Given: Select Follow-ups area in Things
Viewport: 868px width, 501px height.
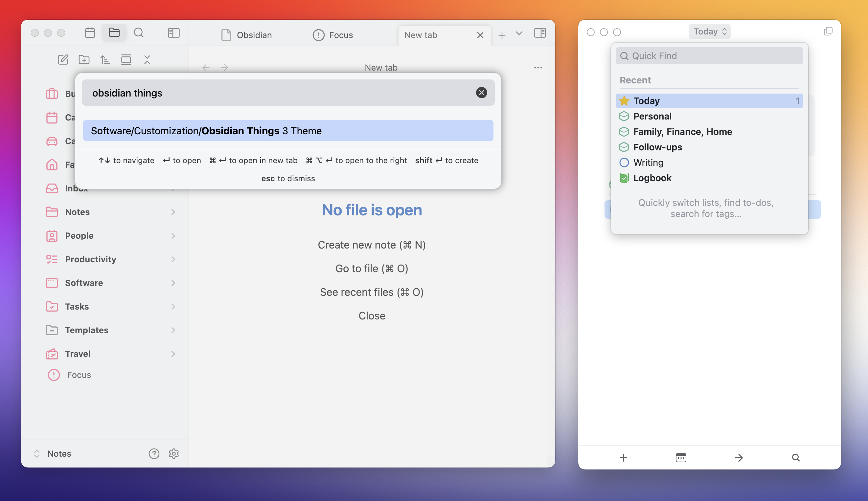Looking at the screenshot, I should (709, 147).
